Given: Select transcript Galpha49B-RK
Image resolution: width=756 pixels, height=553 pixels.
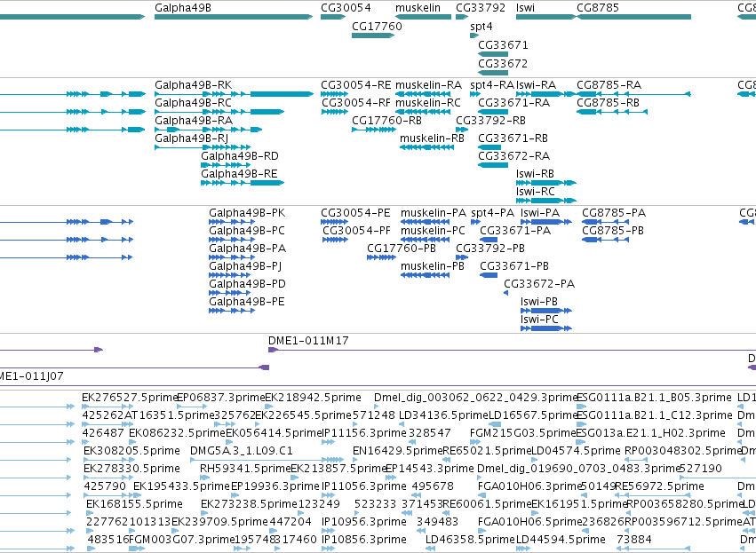Looking at the screenshot, I should click(194, 85).
